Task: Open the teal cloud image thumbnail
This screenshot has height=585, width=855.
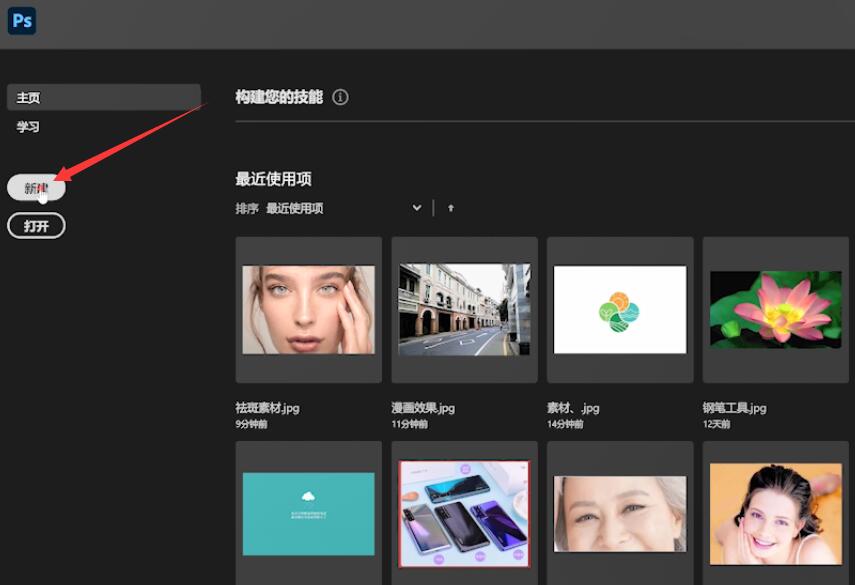Action: click(x=309, y=513)
